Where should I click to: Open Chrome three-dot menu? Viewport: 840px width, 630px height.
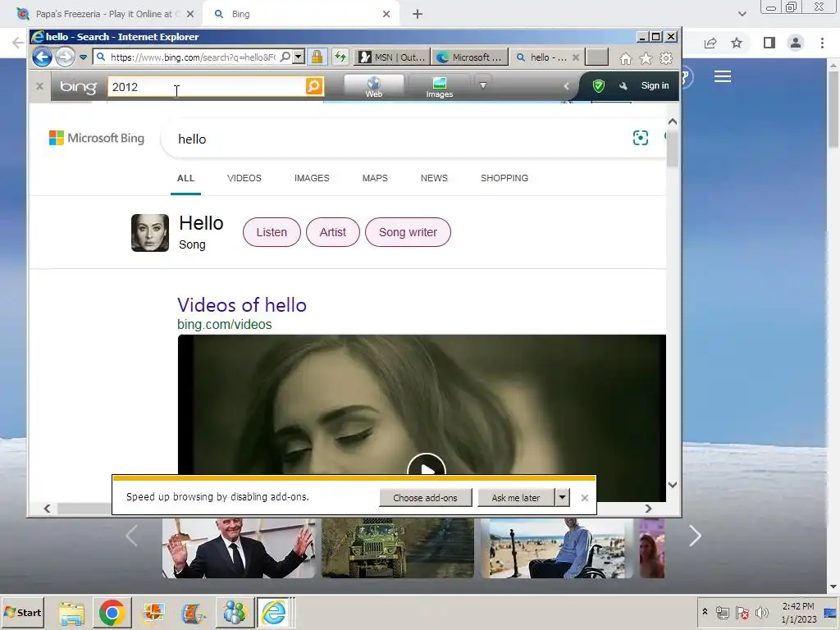click(822, 43)
